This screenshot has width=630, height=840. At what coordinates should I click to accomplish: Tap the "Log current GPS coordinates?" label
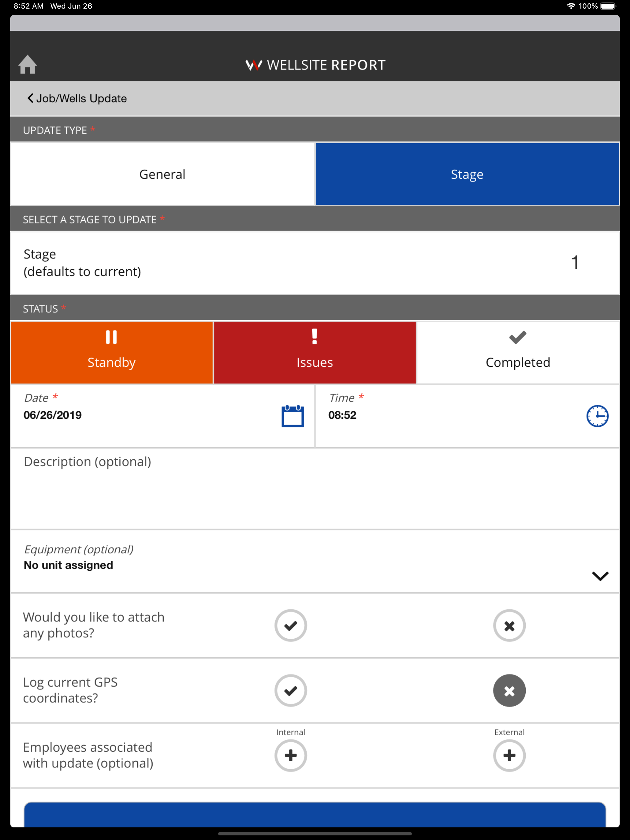[x=70, y=690]
